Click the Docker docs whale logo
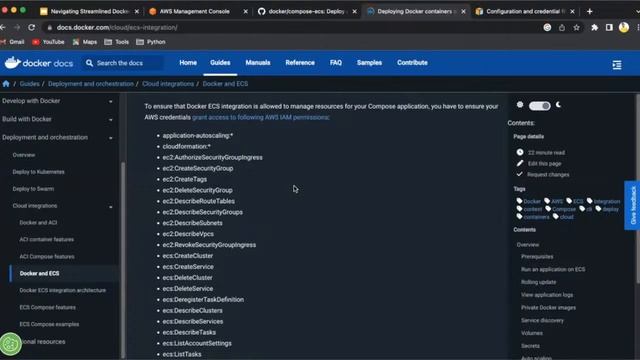The image size is (640, 360). 13,62
